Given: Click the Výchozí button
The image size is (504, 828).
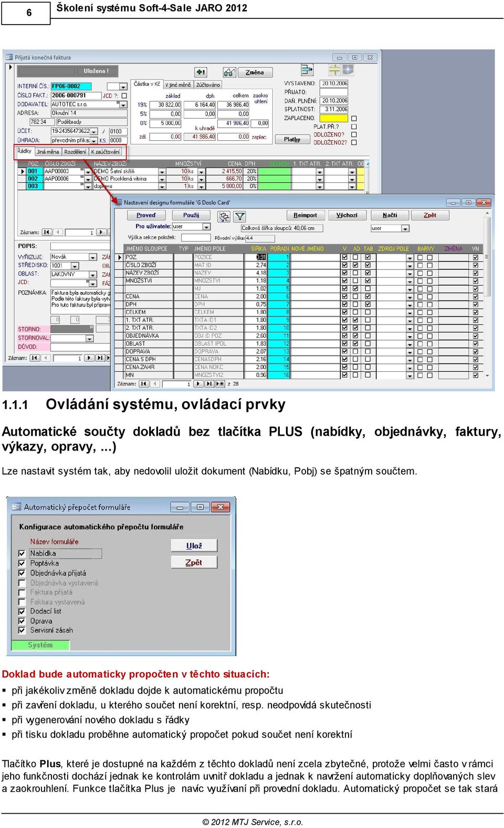Looking at the screenshot, I should point(346,215).
